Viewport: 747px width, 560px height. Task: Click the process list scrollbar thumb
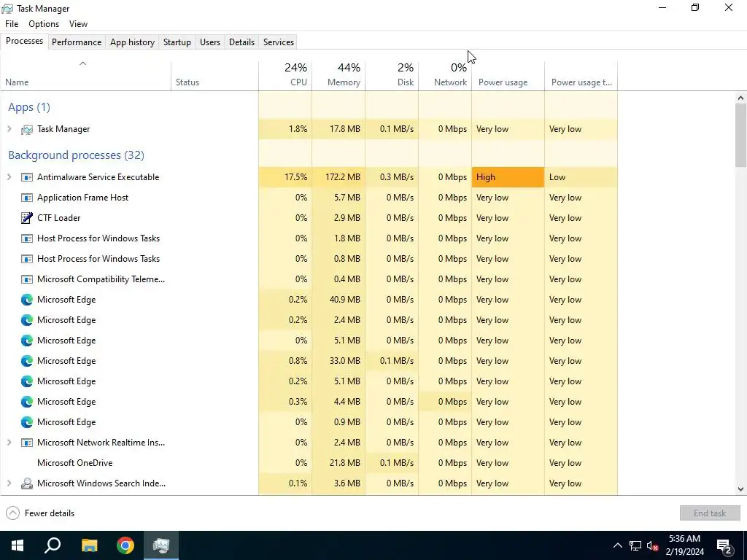[x=740, y=135]
